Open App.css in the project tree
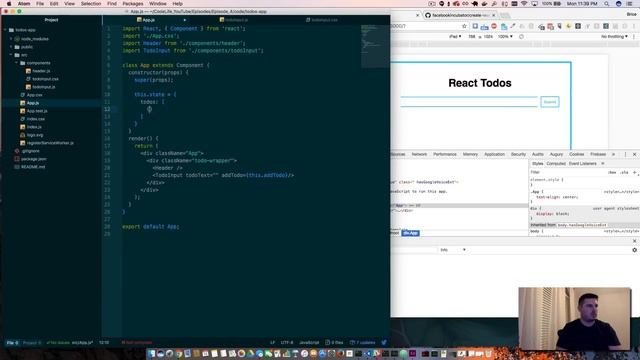 pyautogui.click(x=34, y=95)
